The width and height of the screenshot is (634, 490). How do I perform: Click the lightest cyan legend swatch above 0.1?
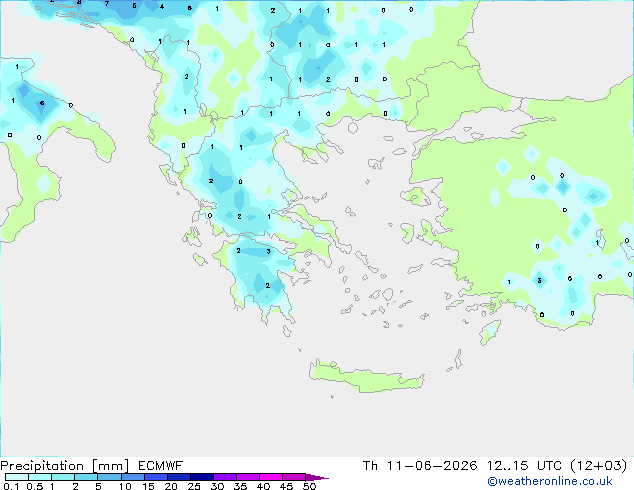17,477
